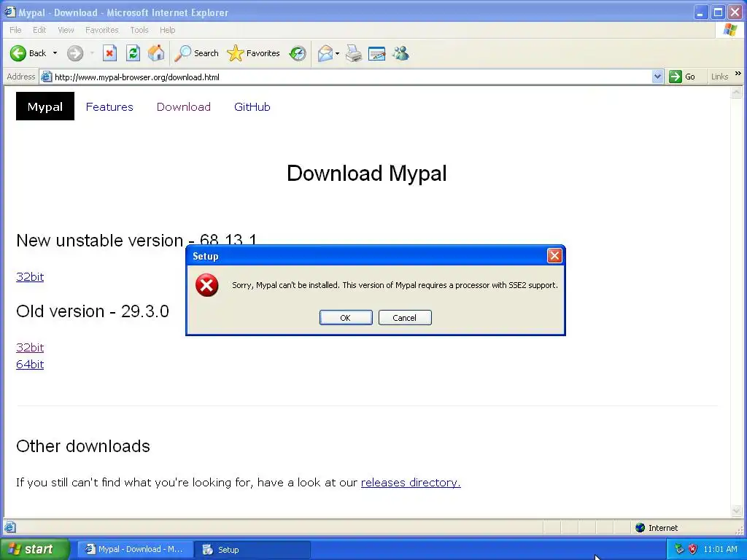Close the Setup error dialog
Screen dimensions: 747x560
(554, 256)
